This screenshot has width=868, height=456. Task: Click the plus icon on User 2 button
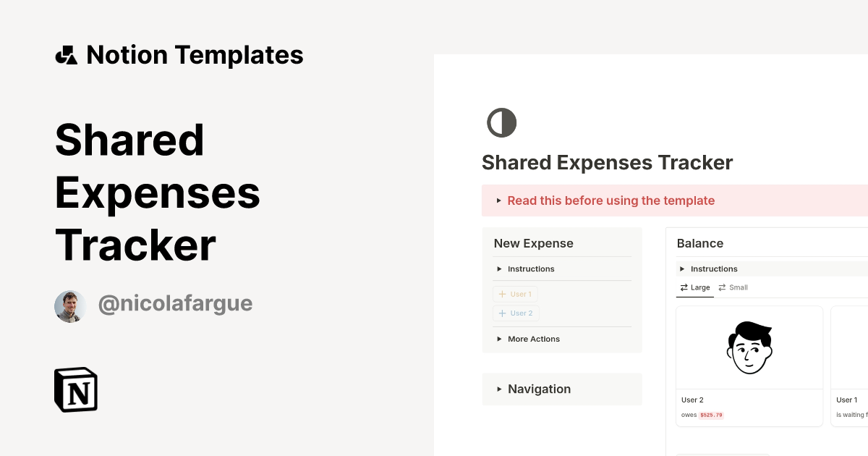(501, 313)
